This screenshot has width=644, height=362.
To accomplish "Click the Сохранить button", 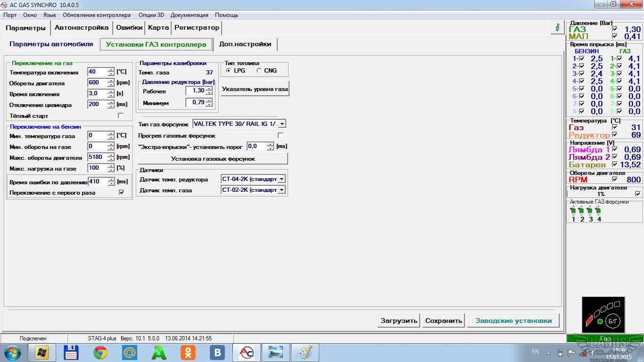I will click(x=444, y=321).
